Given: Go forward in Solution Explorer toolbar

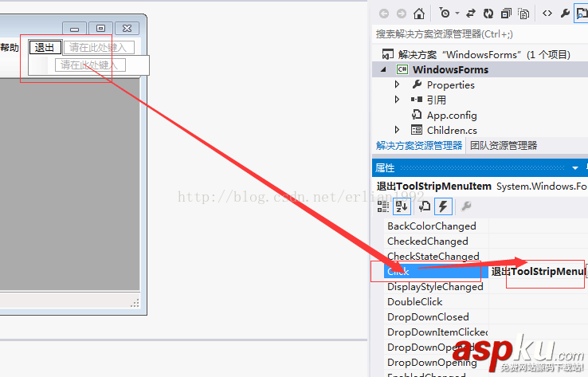Looking at the screenshot, I should (402, 14).
